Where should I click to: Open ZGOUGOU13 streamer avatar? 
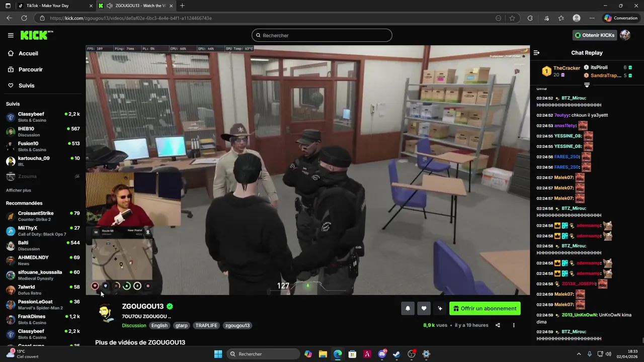(x=105, y=313)
